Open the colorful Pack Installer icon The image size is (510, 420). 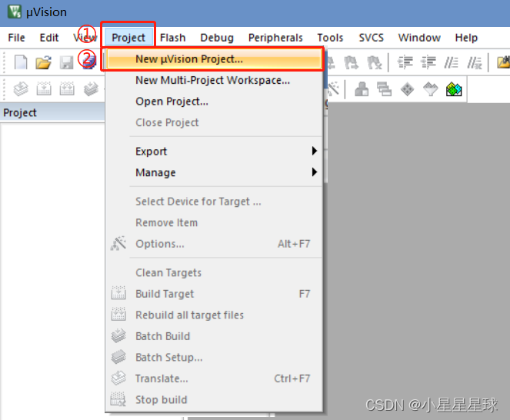tap(454, 88)
